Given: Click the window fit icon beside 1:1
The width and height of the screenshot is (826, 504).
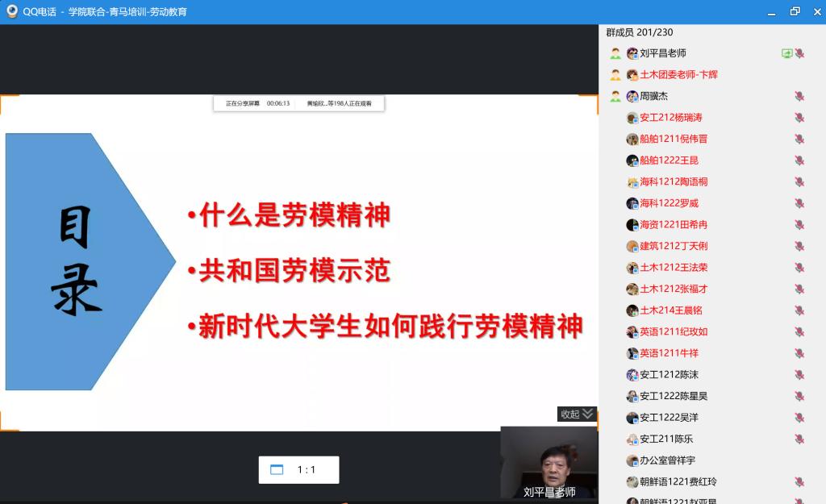Looking at the screenshot, I should coord(277,469).
